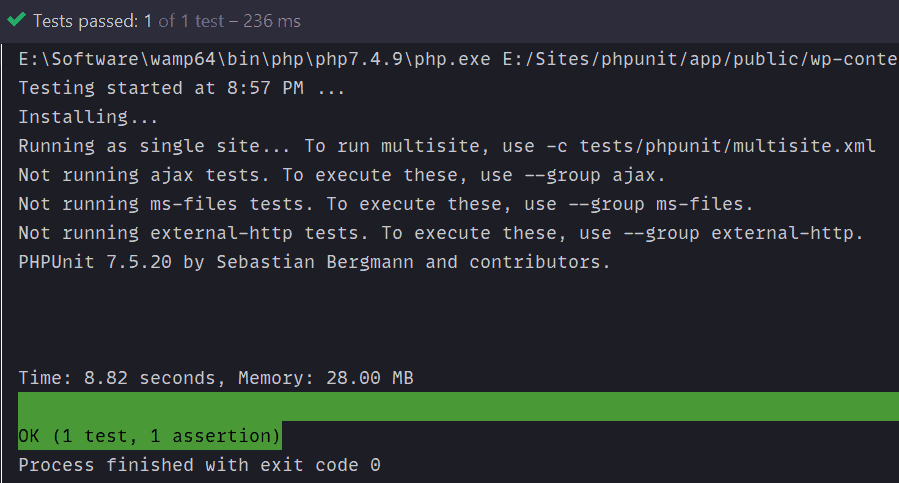Click the php.exe interpreter path in console

tap(254, 59)
